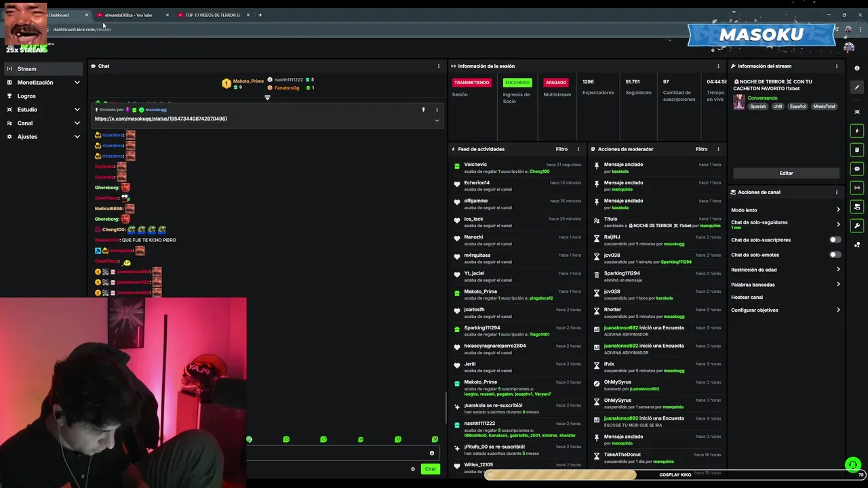Click the ENCENDIDO Ingresos de Socio badge
Viewport: 868px width, 488px height.
point(517,83)
